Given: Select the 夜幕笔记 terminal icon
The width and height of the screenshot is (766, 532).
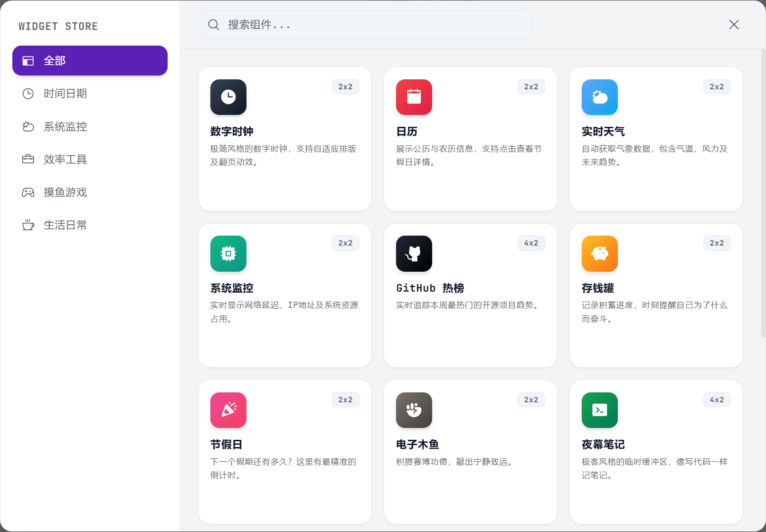Looking at the screenshot, I should coord(600,410).
